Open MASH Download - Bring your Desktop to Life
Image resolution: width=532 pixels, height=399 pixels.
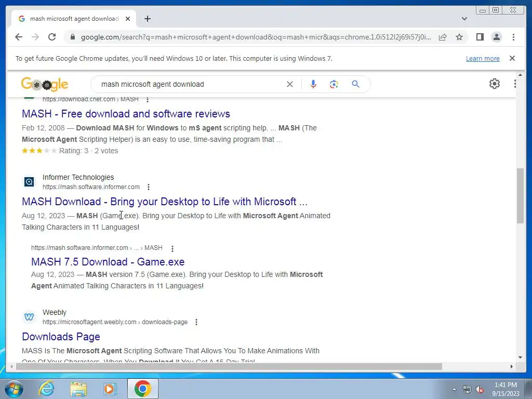pos(165,202)
